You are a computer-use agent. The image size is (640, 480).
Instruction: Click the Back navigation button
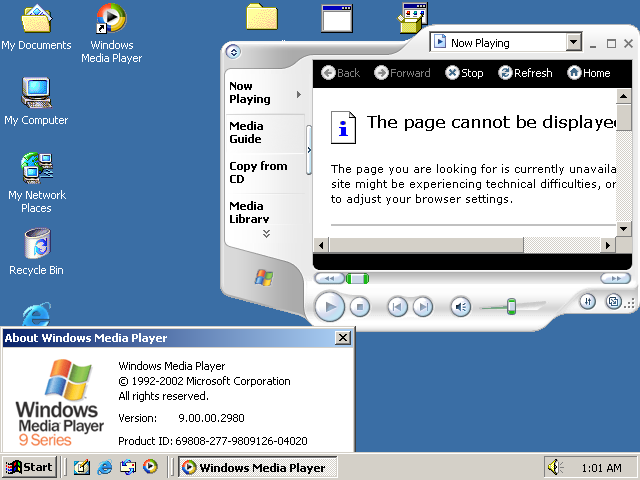click(x=340, y=73)
